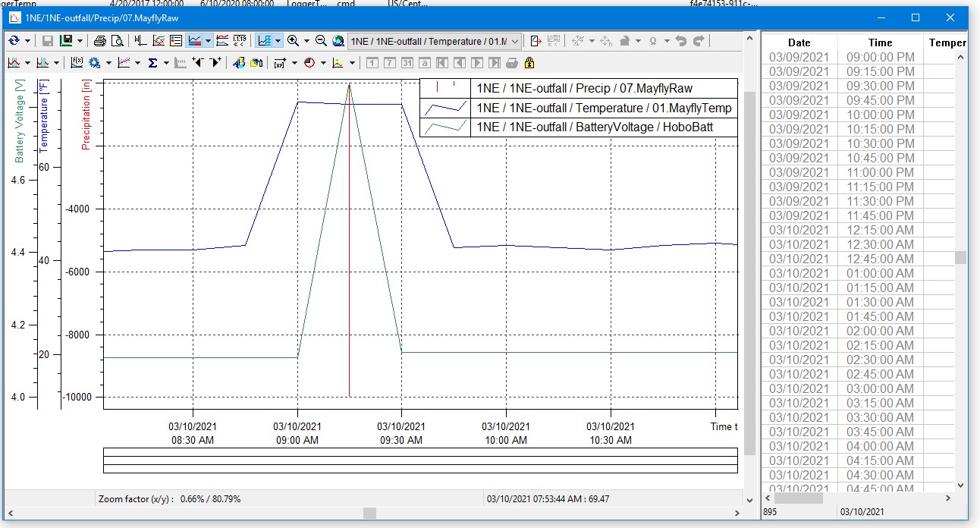Click the globe zoom-to-full-extent icon
Image resolution: width=980 pixels, height=528 pixels.
[339, 41]
